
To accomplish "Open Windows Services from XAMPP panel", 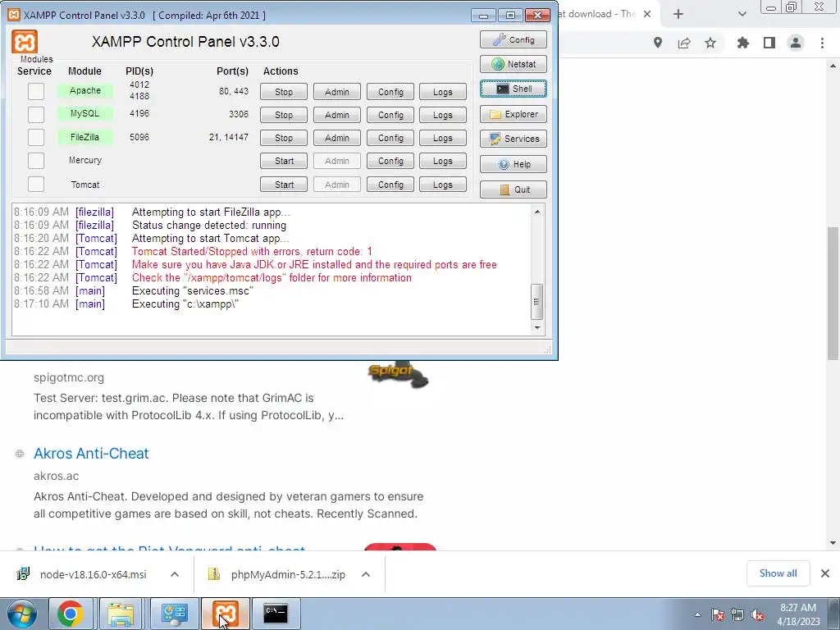I will (514, 139).
